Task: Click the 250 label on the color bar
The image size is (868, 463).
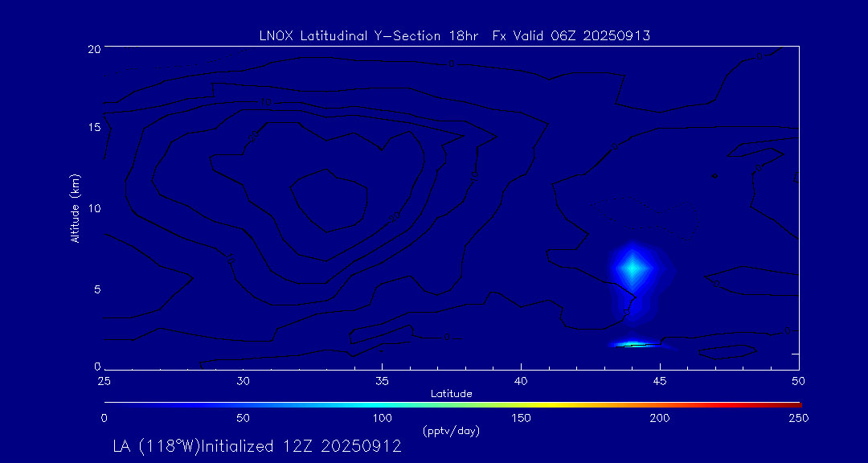Action: click(798, 418)
